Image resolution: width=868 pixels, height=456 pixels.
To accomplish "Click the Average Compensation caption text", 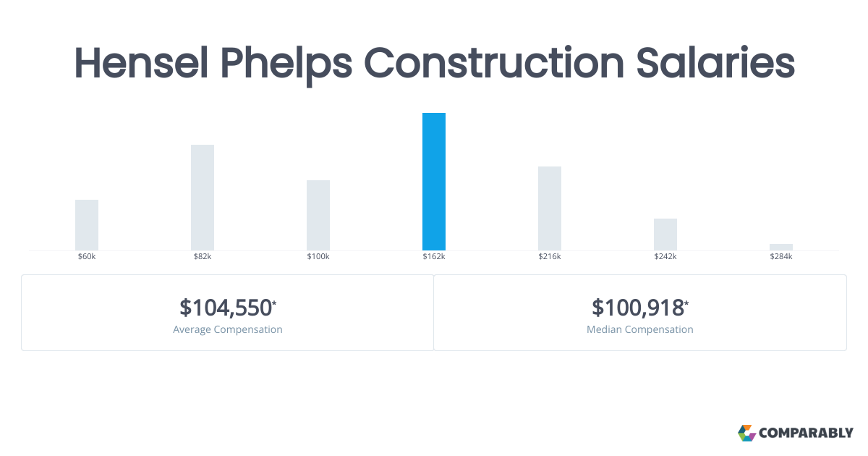I will tap(228, 329).
